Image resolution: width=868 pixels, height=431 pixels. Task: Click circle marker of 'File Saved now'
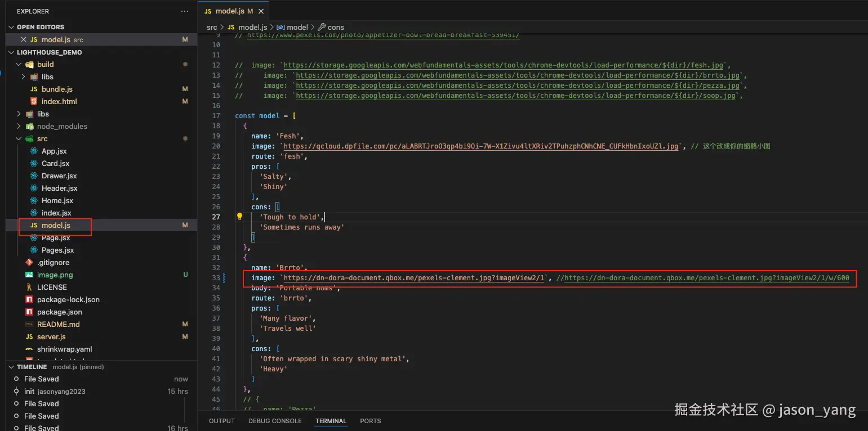(x=16, y=379)
